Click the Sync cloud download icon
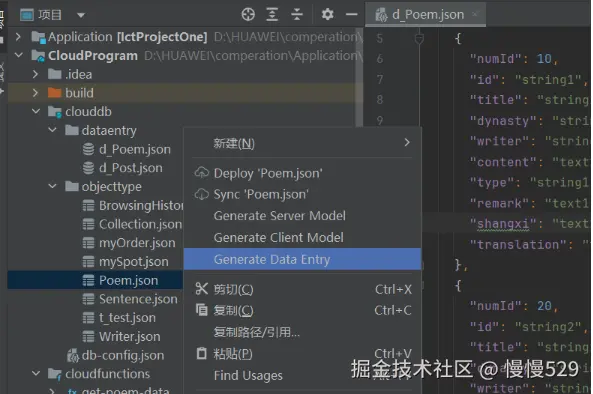Screen dimensions: 593x394 (202, 194)
